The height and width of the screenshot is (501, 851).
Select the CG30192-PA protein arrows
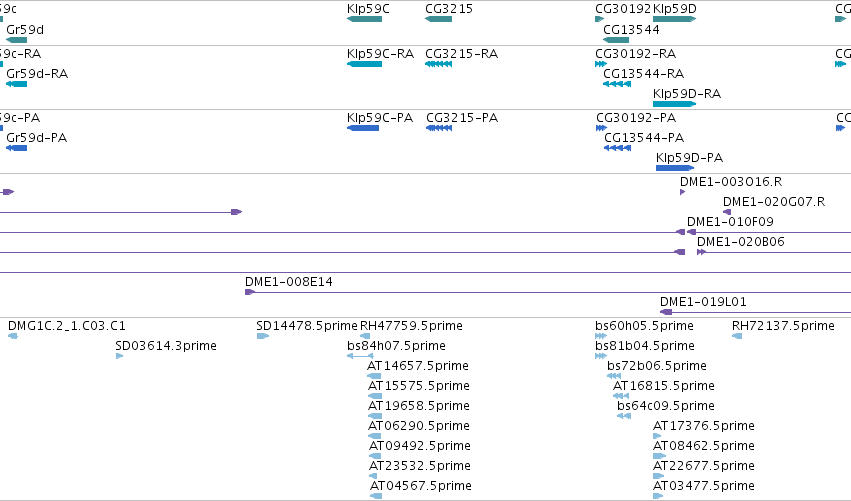point(601,128)
